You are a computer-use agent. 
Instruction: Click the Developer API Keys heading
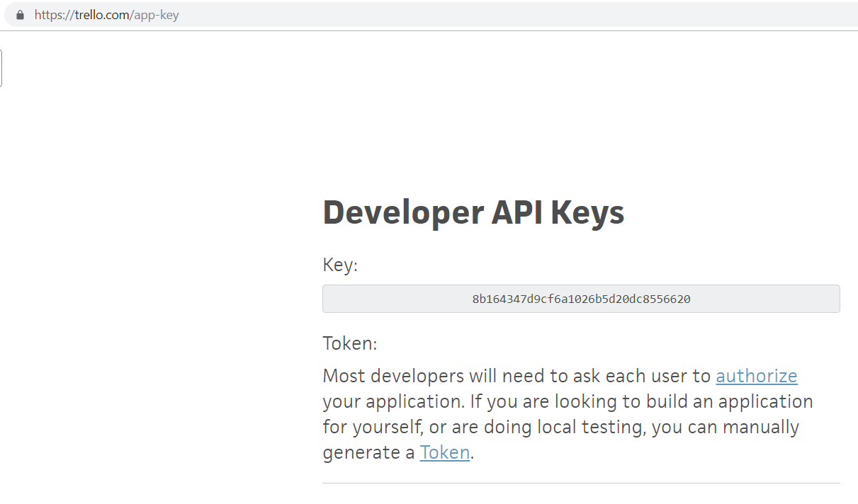[473, 212]
